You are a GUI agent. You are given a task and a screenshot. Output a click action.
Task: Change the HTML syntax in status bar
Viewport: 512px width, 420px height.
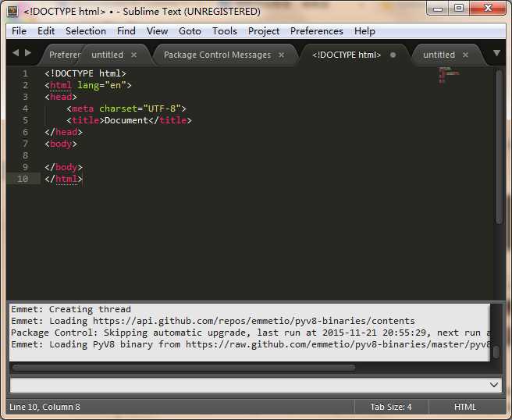click(465, 407)
